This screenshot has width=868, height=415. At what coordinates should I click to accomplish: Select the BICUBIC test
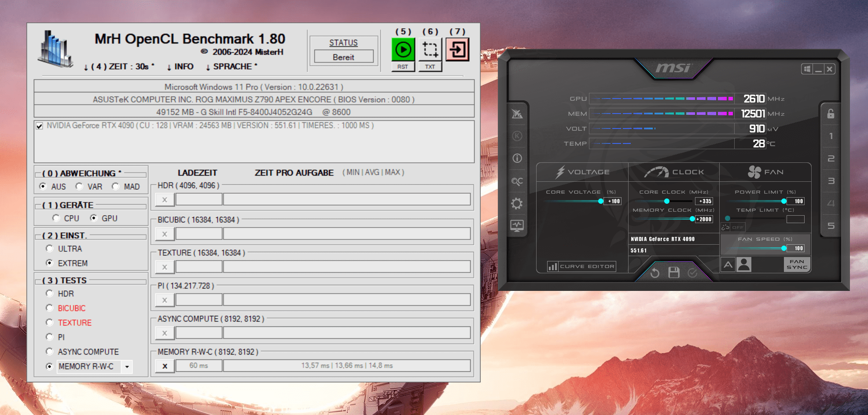click(x=49, y=308)
